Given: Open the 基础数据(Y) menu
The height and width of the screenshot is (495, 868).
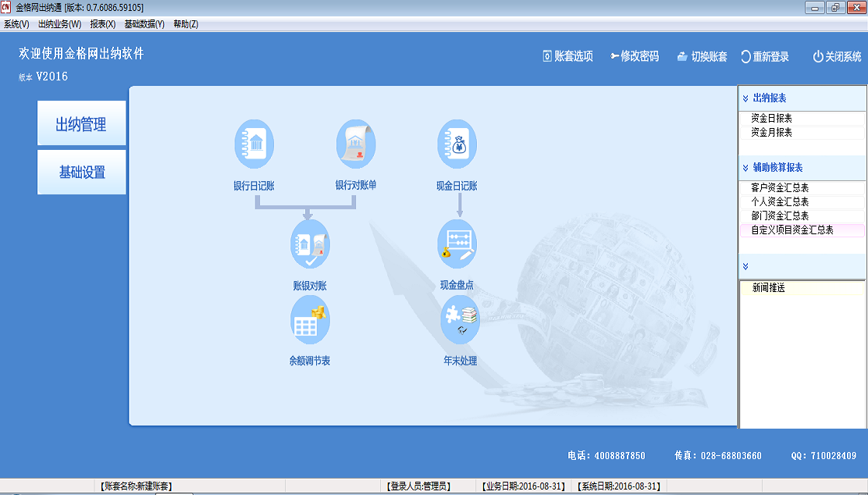Looking at the screenshot, I should pyautogui.click(x=144, y=24).
